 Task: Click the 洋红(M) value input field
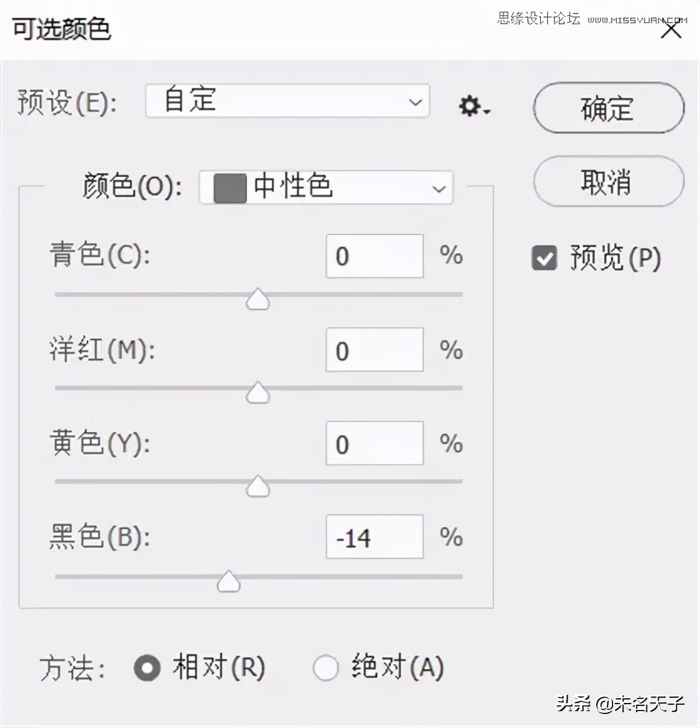374,350
